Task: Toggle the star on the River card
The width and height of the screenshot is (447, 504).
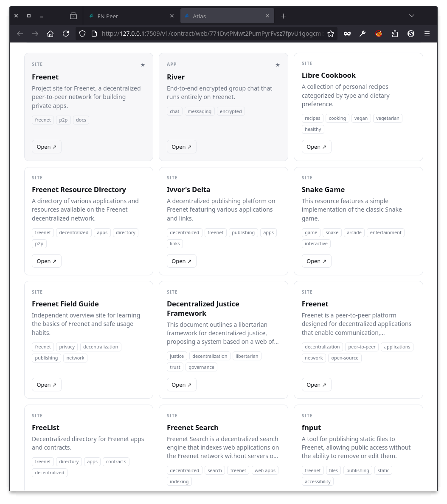Action: (x=278, y=65)
